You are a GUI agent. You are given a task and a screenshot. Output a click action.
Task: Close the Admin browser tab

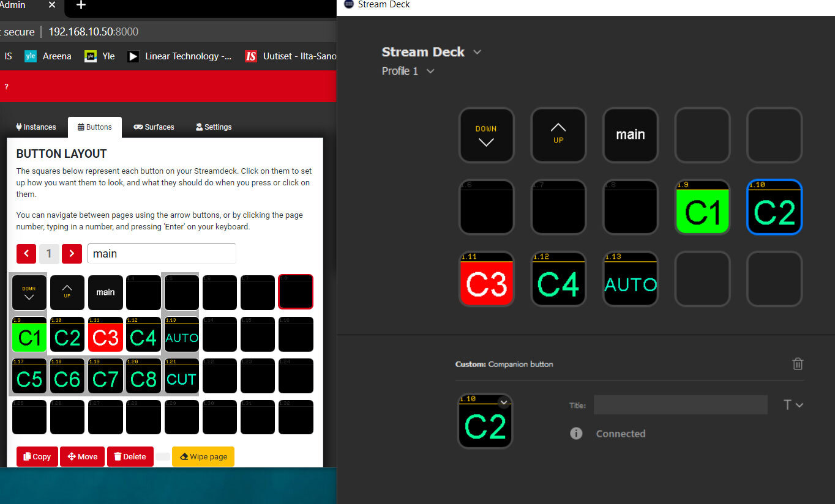[51, 5]
